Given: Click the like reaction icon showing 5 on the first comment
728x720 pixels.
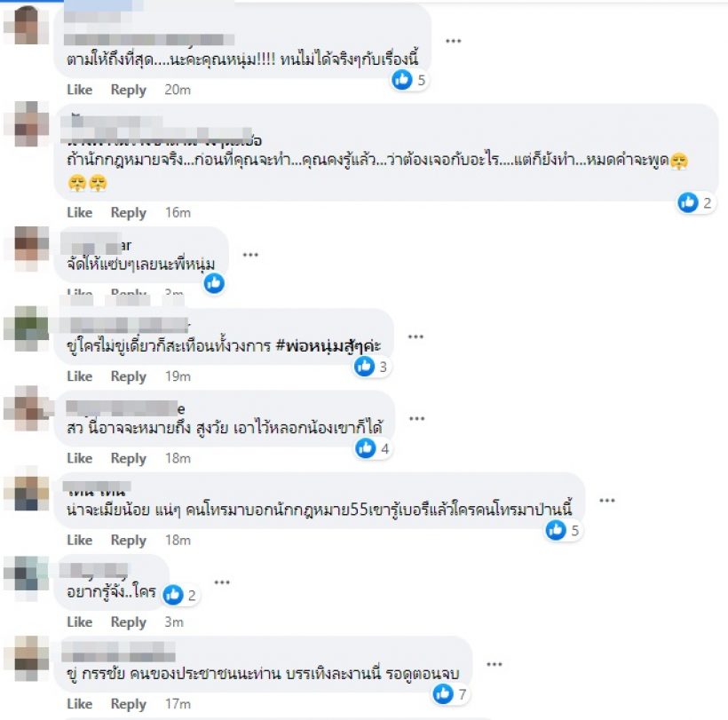Looking at the screenshot, I should click(401, 79).
